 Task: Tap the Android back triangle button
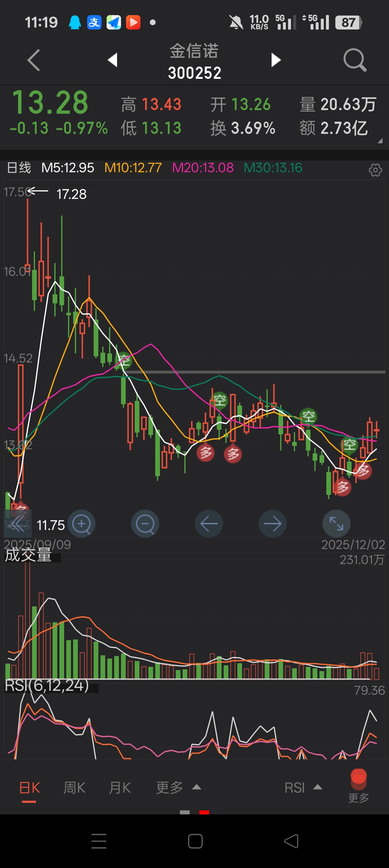pos(291,841)
